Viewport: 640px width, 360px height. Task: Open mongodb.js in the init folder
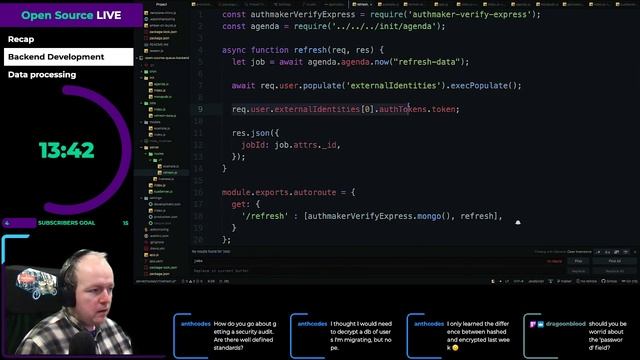click(163, 97)
